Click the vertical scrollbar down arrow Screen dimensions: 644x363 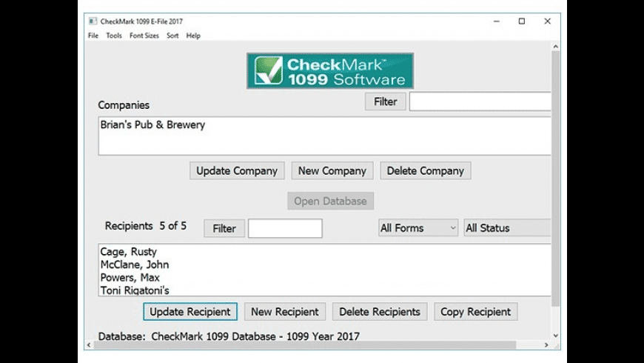point(556,336)
